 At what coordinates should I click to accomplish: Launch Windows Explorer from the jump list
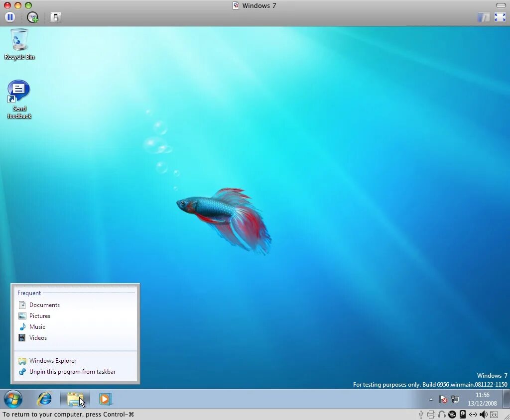coord(76,361)
